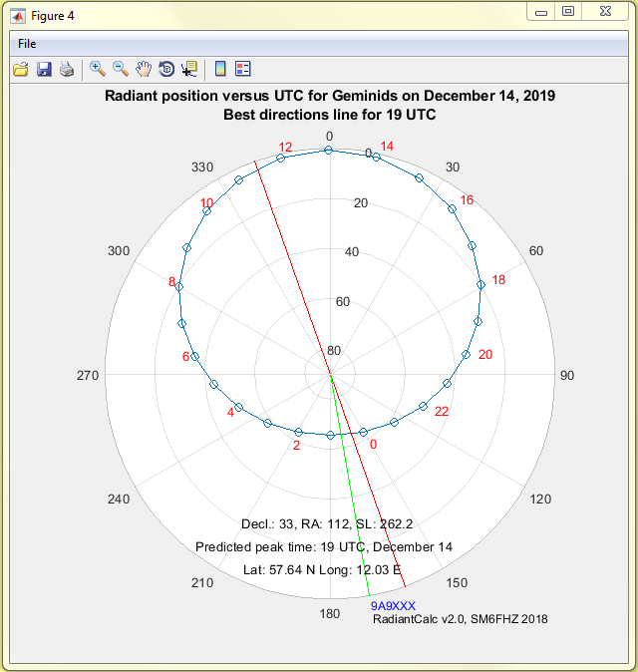
Task: Click the elevation ring label 80
Action: point(334,351)
